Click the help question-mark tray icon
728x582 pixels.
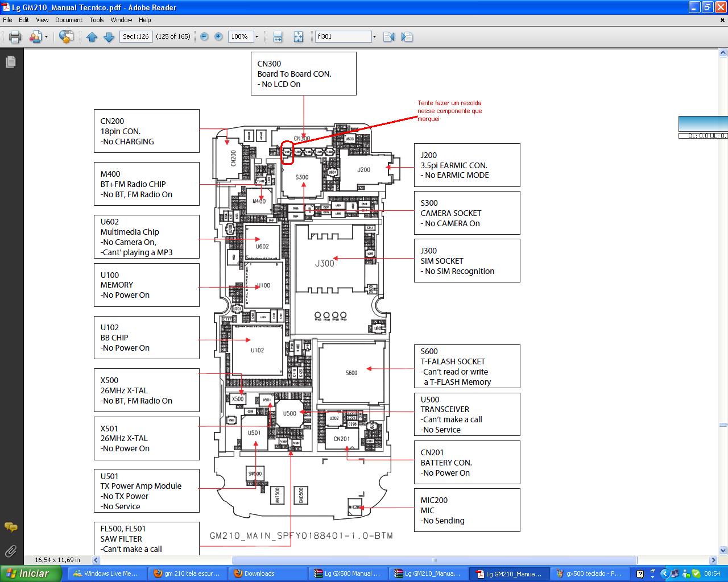click(640, 574)
